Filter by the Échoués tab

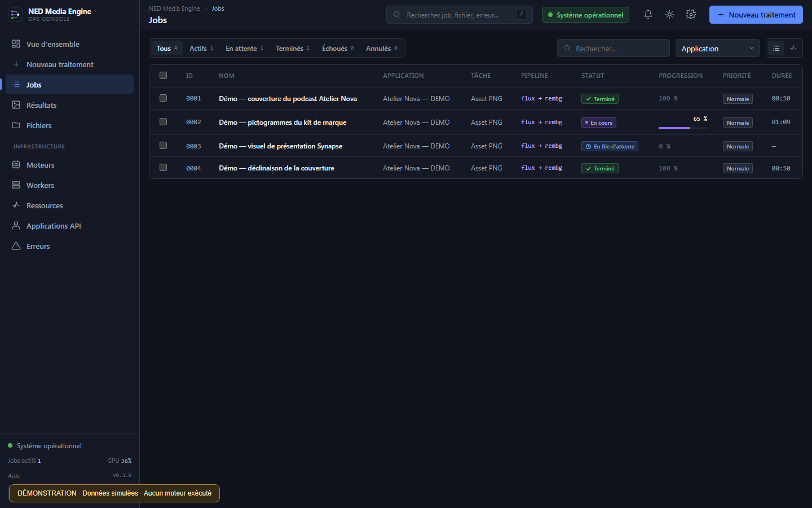click(338, 49)
